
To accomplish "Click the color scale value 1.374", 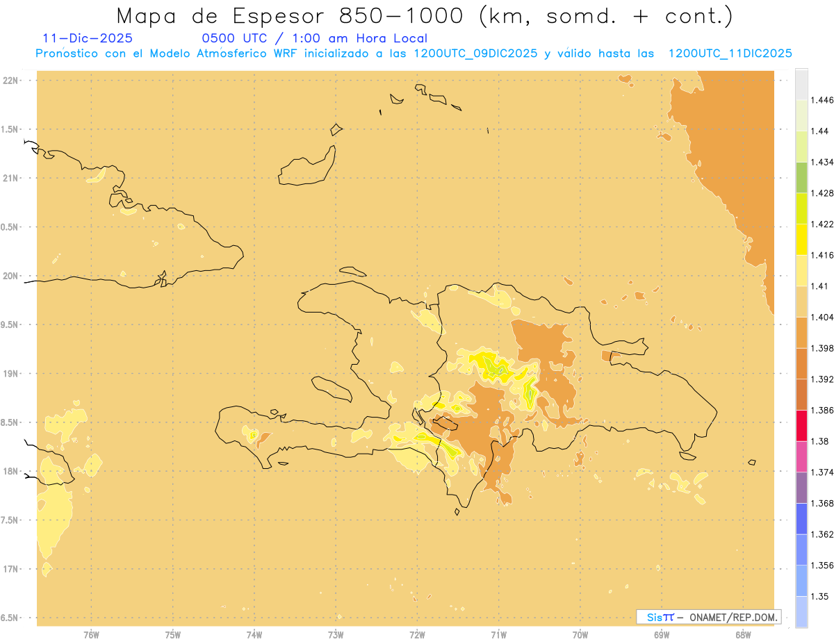I will [824, 472].
